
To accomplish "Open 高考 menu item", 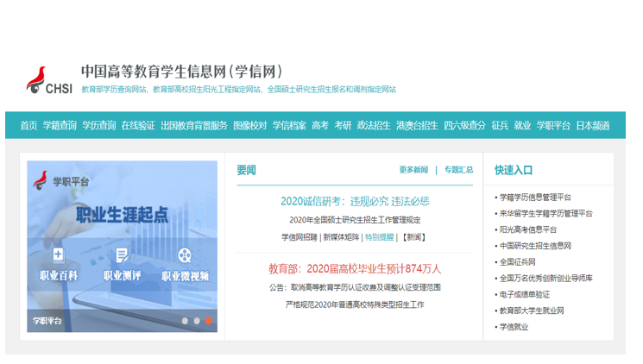I will [320, 125].
